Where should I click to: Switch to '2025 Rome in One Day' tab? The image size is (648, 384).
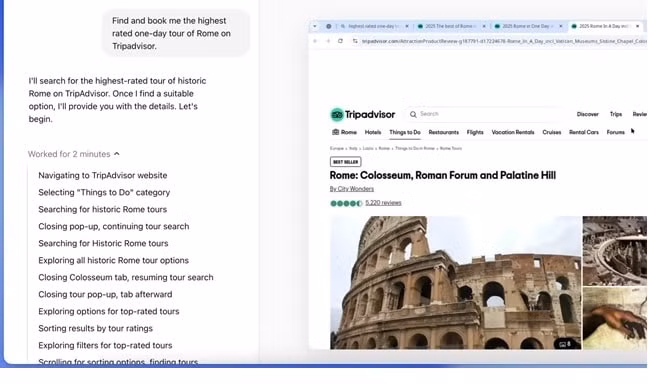[x=528, y=26]
